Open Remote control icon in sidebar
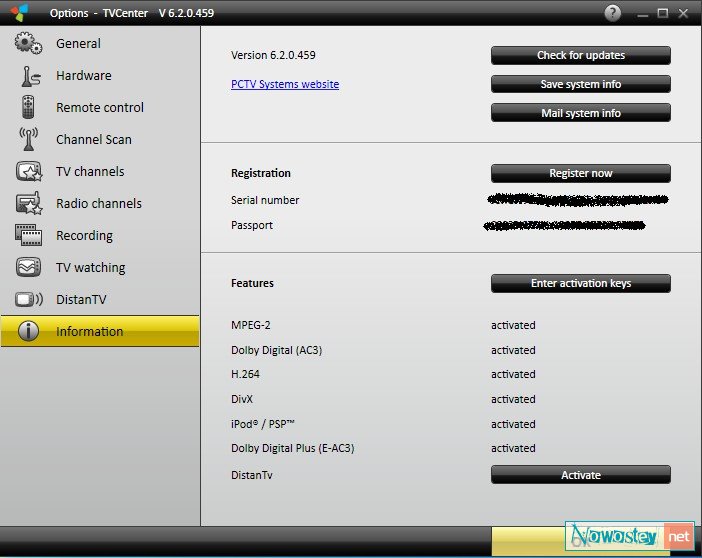This screenshot has height=558, width=702. pos(29,108)
